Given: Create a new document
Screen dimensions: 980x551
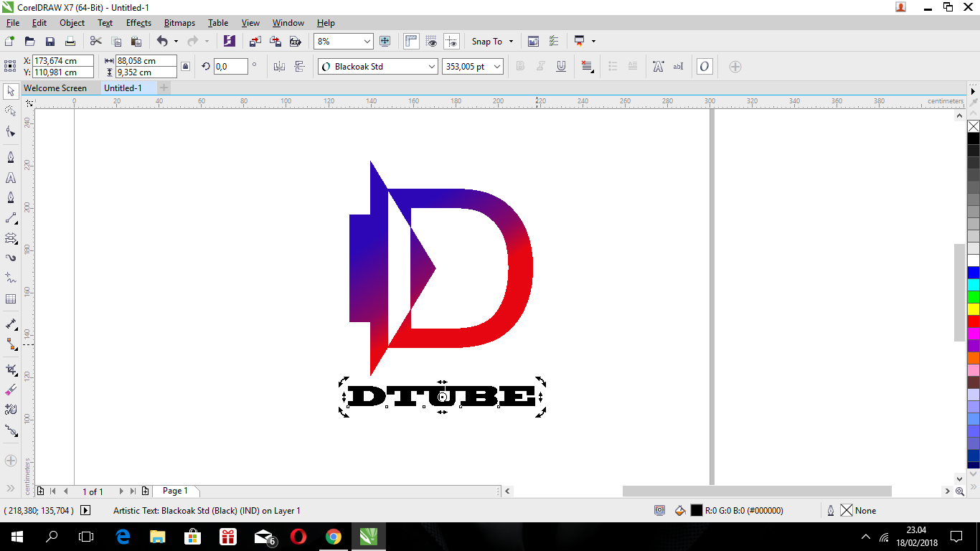Looking at the screenshot, I should tap(10, 42).
